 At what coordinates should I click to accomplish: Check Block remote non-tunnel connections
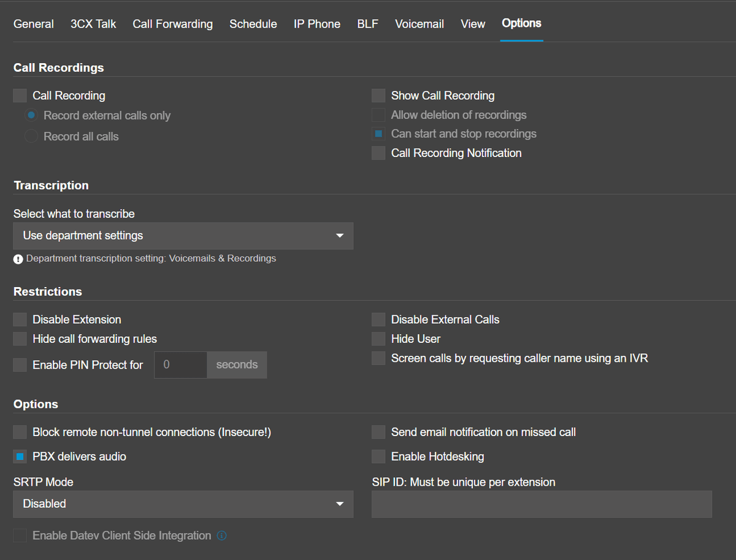click(20, 432)
